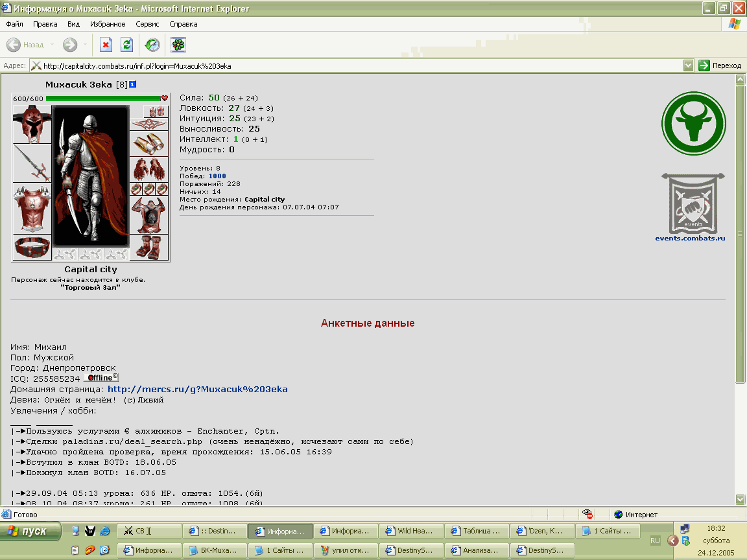Switch to the БК-Muxa... taskbar window
This screenshot has height=560, width=747.
pyautogui.click(x=215, y=550)
